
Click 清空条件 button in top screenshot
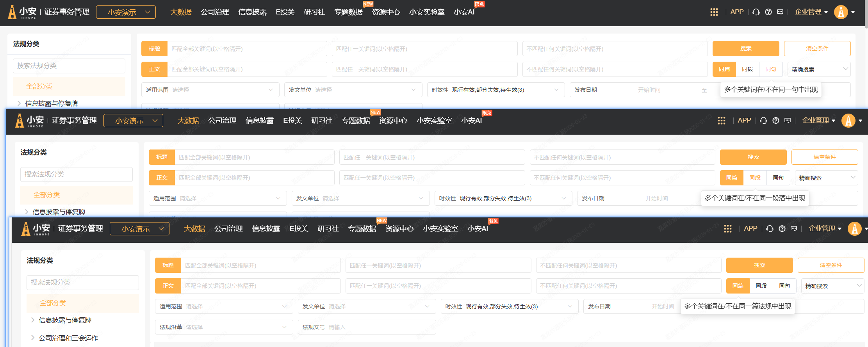(x=817, y=48)
